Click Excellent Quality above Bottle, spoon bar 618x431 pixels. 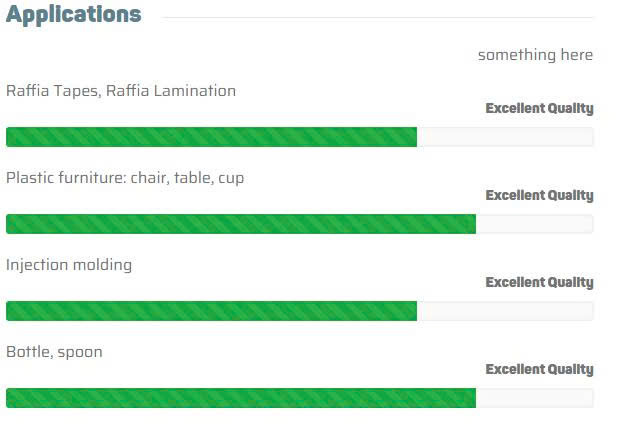[539, 369]
